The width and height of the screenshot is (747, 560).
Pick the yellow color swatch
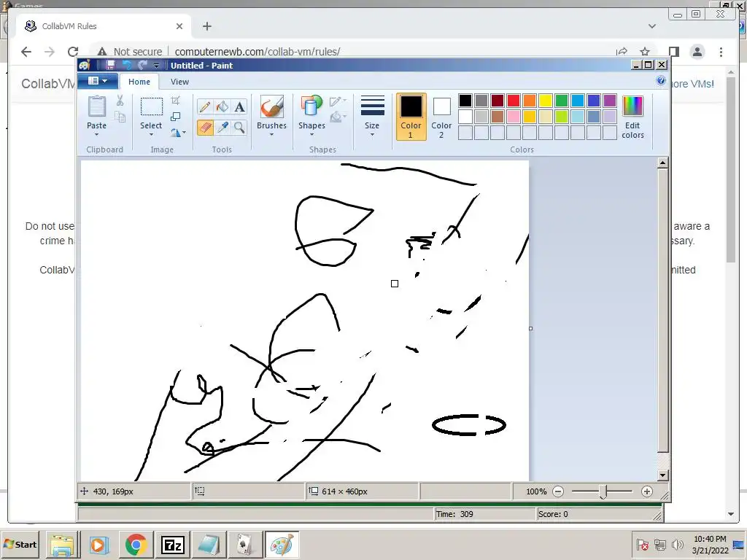tap(546, 101)
